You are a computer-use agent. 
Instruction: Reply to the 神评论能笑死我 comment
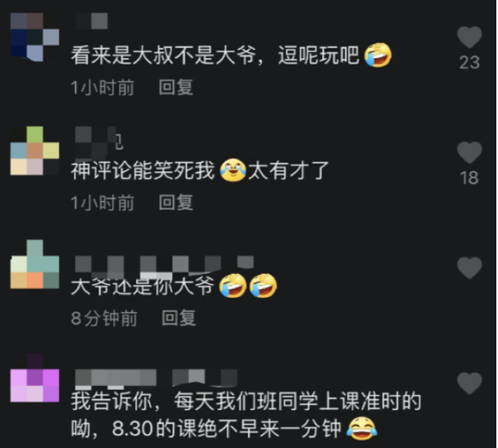(176, 203)
